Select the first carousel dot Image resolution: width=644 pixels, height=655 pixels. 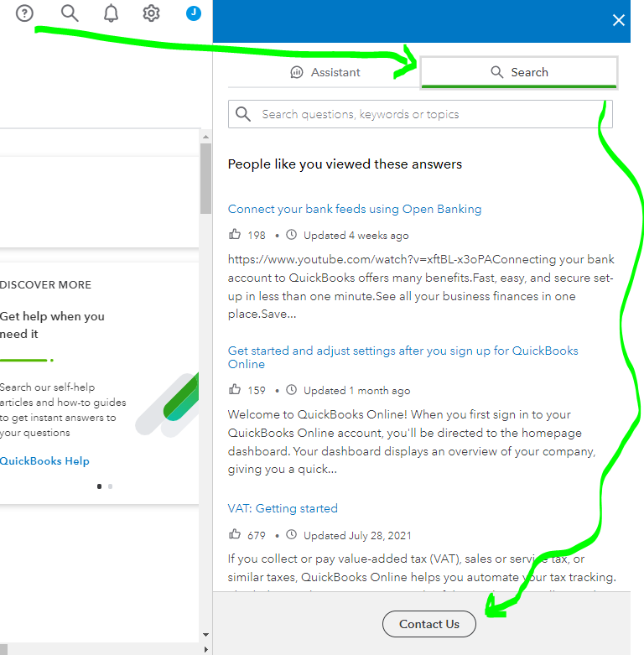click(x=99, y=486)
